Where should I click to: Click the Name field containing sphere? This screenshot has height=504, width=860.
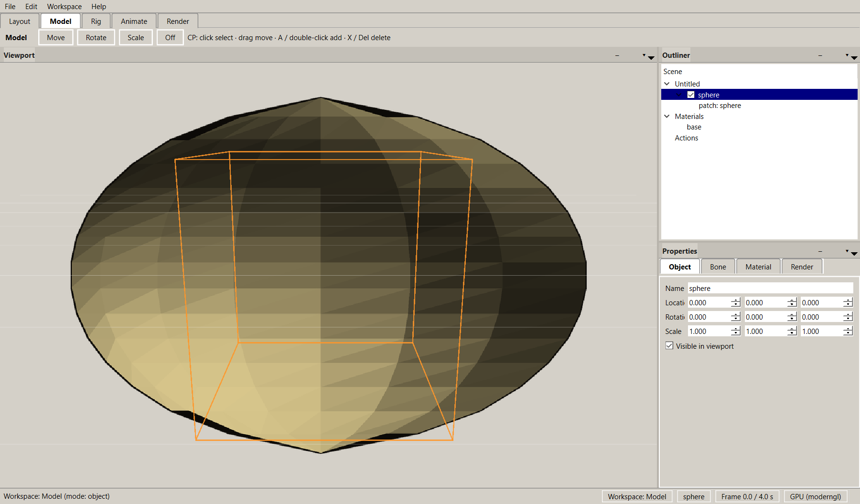coord(770,288)
